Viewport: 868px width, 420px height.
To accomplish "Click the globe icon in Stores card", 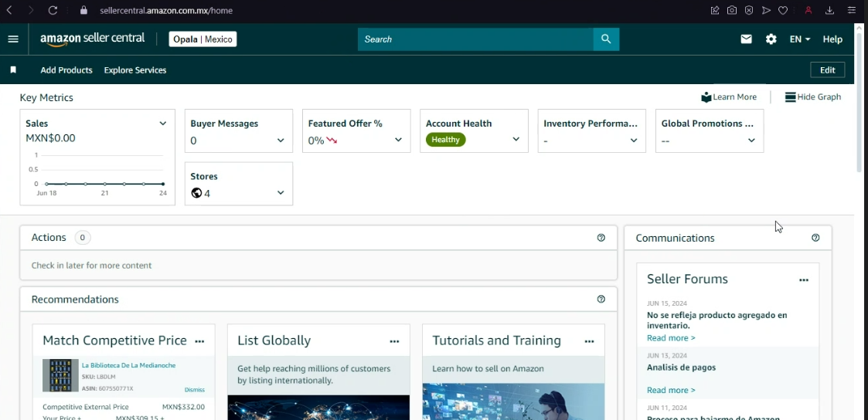I will coord(196,193).
